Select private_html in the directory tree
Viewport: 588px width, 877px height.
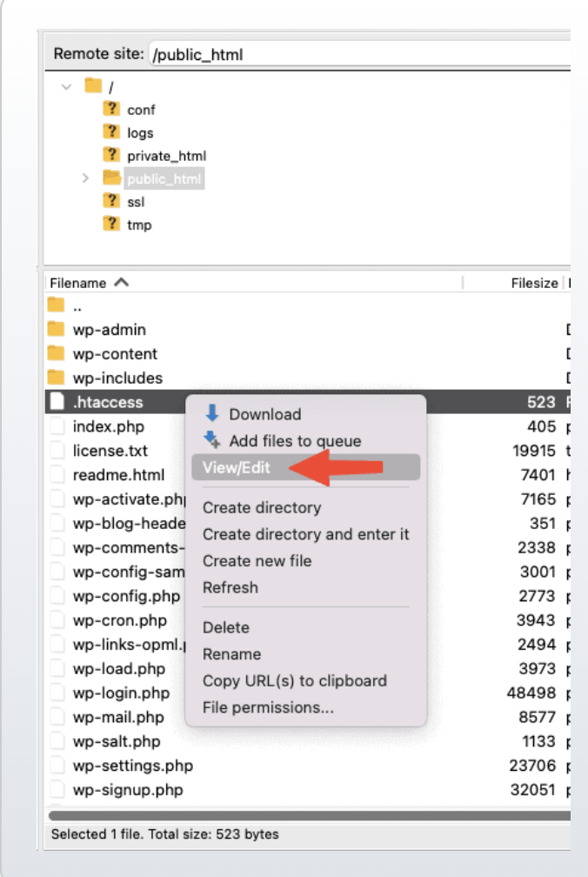166,156
